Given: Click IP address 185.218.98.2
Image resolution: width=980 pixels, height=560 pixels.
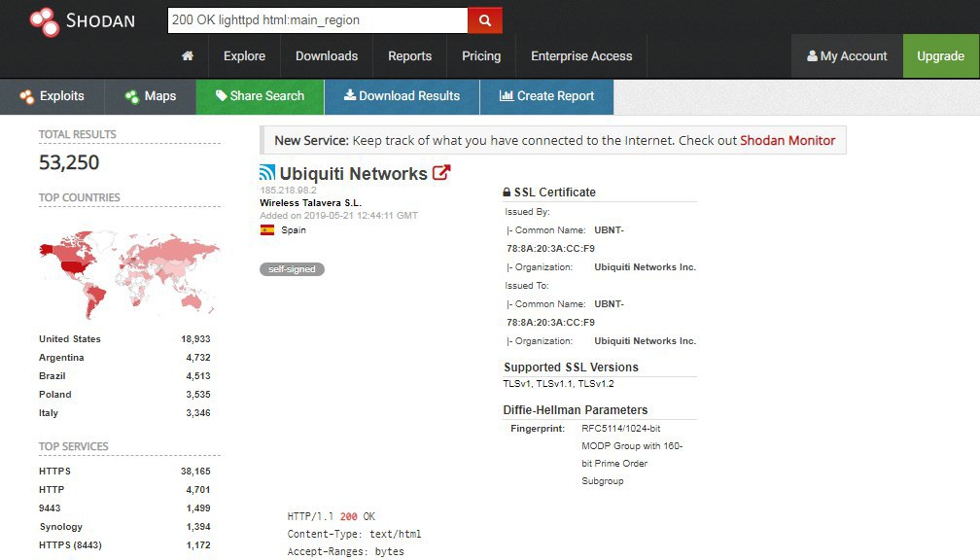Looking at the screenshot, I should [288, 190].
